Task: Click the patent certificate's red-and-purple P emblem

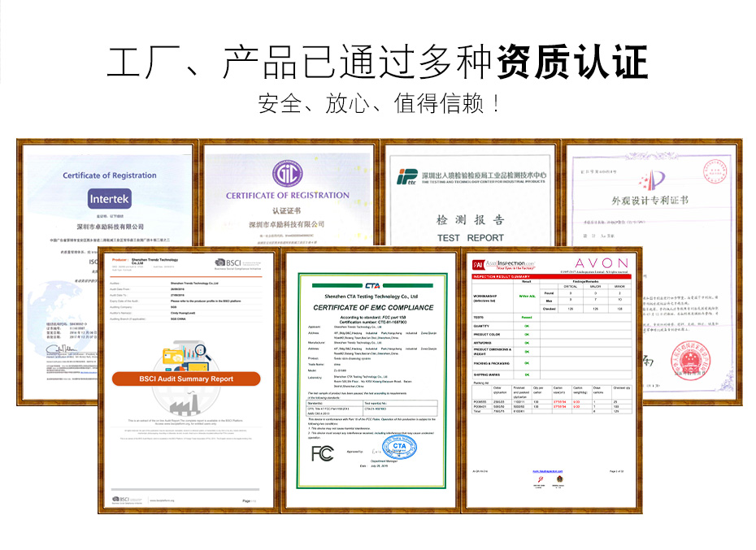Action: (652, 180)
